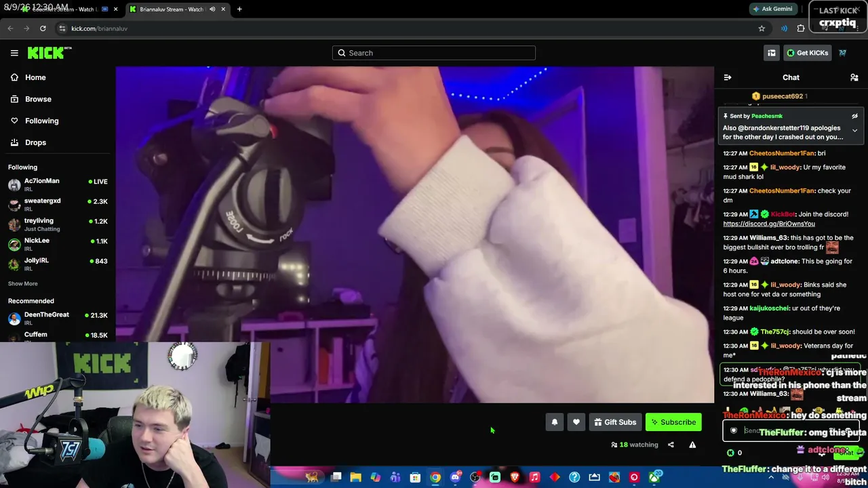This screenshot has width=868, height=488.
Task: Click the Kick logo
Action: coord(50,53)
